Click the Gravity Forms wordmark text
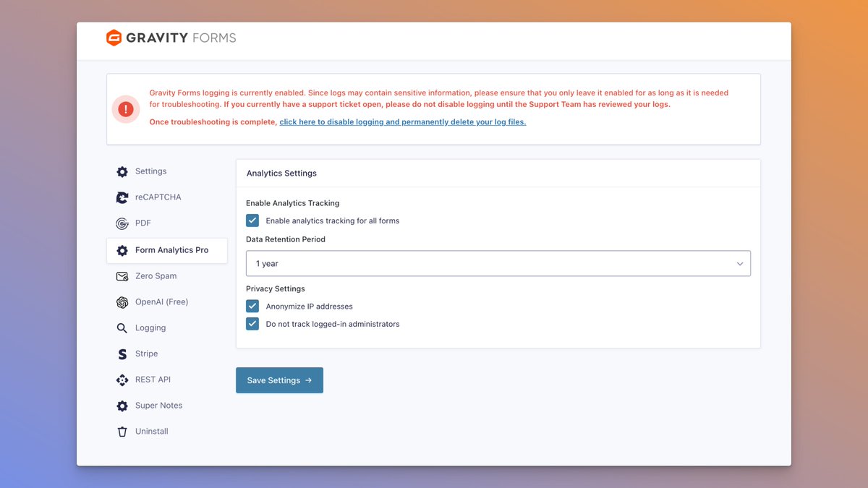This screenshot has height=488, width=868. tap(181, 38)
